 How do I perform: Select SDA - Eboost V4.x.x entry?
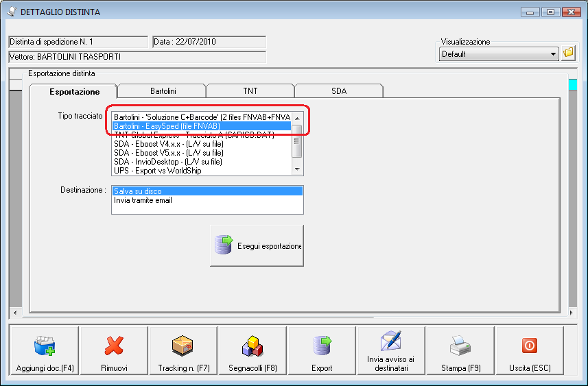coord(202,144)
